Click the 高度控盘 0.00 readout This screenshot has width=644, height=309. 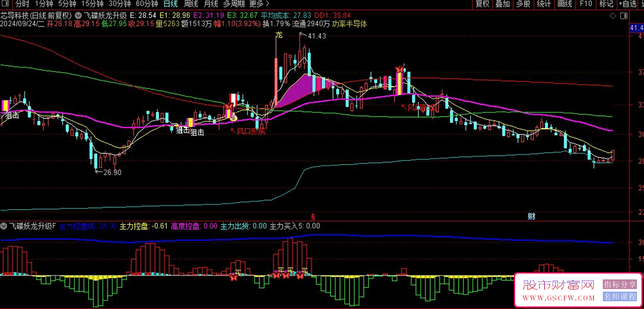point(194,226)
